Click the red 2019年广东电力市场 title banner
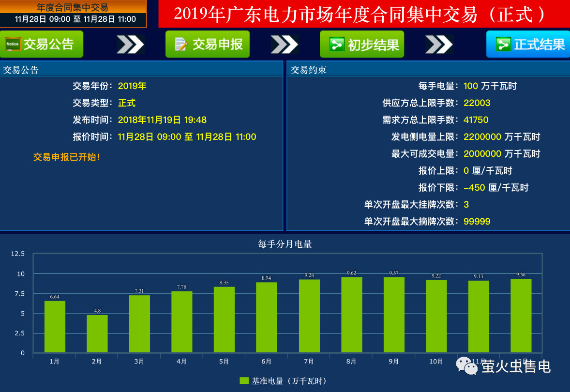Screen dimensions: 570x392 pyautogui.click(x=363, y=14)
